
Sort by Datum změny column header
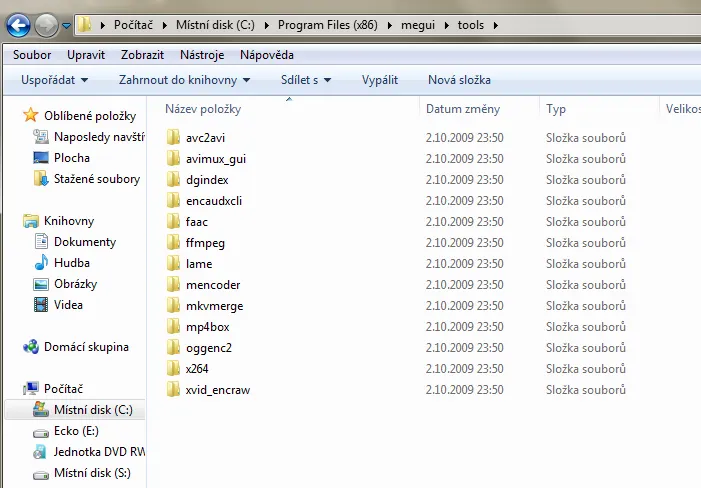(x=463, y=109)
